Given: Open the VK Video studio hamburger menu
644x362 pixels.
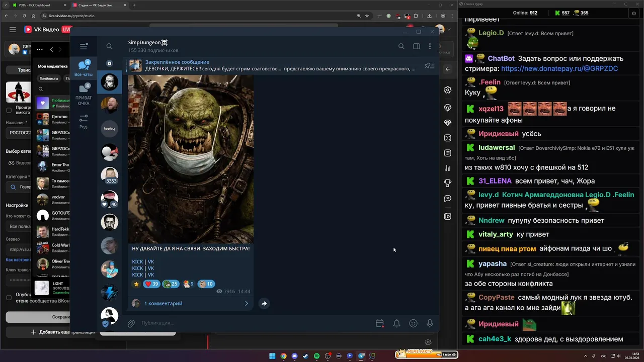Looking at the screenshot, I should (x=13, y=30).
